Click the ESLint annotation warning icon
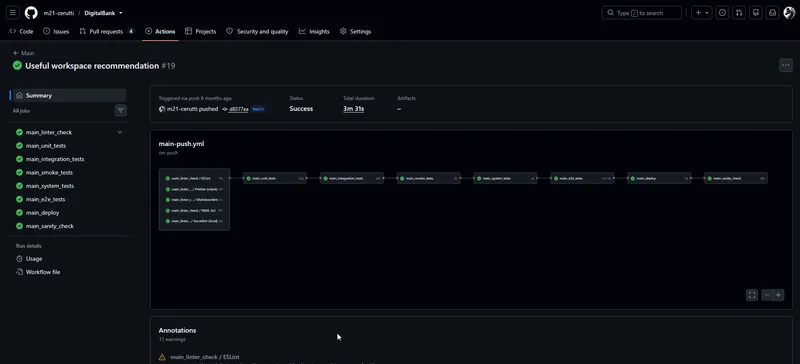Viewport: 800px width, 364px height. pos(162,357)
